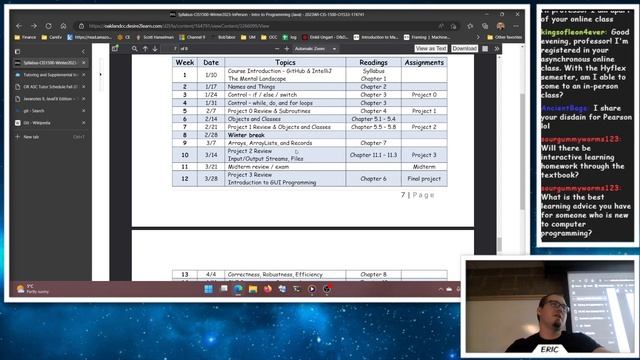The height and width of the screenshot is (360, 640).
Task: Open File Explorer from taskbar
Action: coord(253,289)
